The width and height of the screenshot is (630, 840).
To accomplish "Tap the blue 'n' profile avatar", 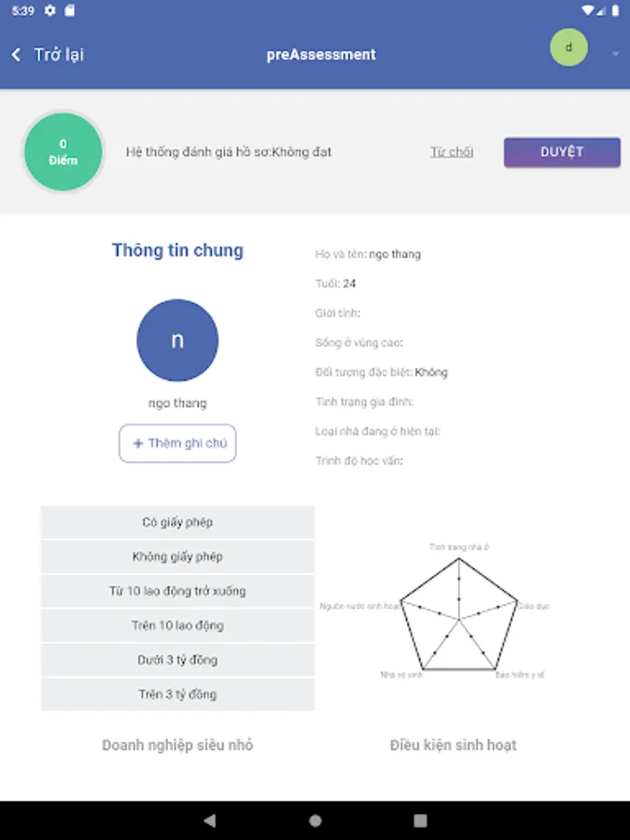I will [177, 341].
